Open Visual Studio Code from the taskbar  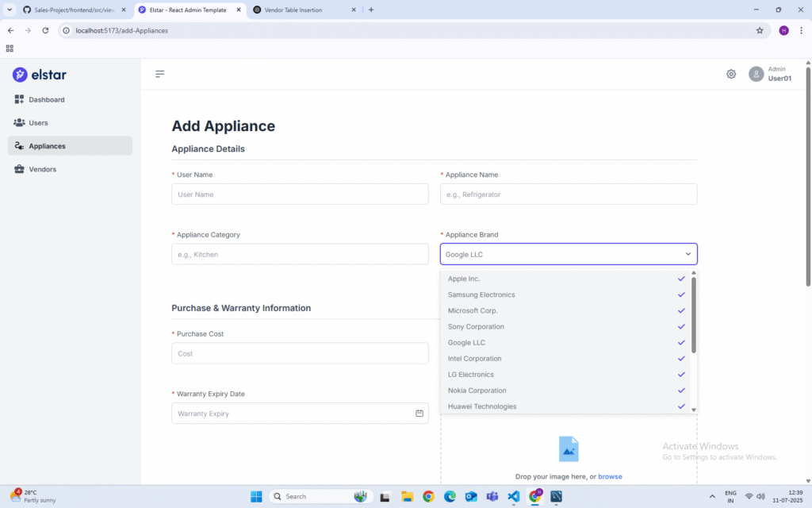(x=513, y=497)
